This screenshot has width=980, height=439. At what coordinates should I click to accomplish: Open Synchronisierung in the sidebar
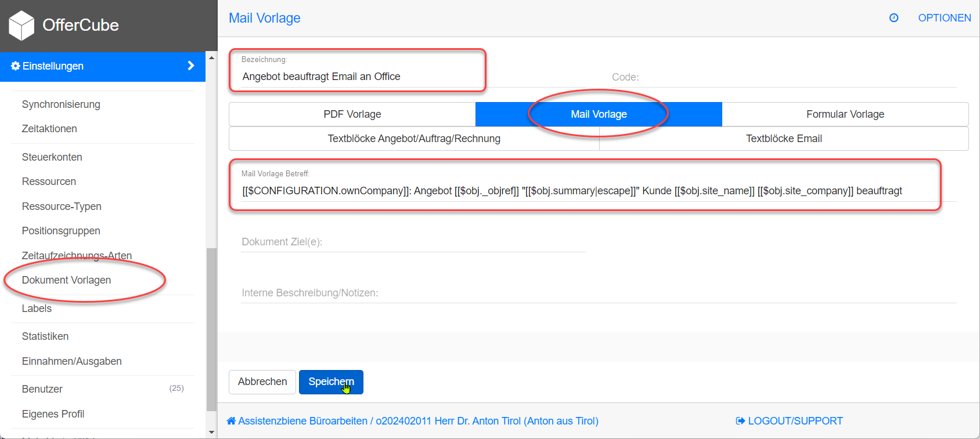(x=61, y=104)
